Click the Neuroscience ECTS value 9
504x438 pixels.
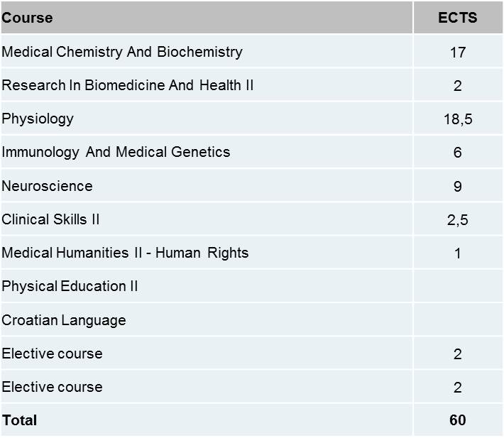(458, 187)
